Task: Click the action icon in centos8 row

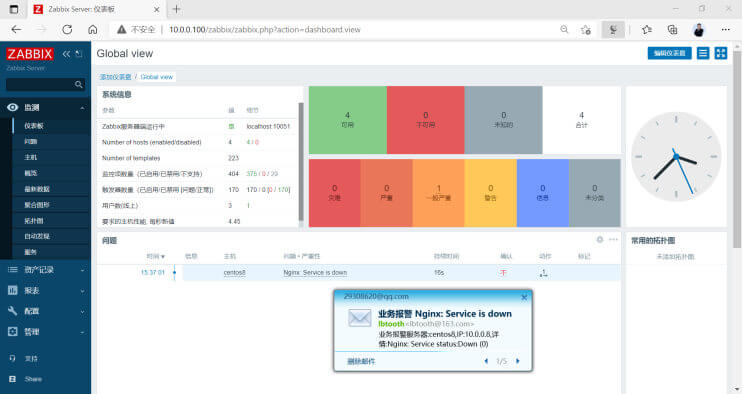Action: 544,273
